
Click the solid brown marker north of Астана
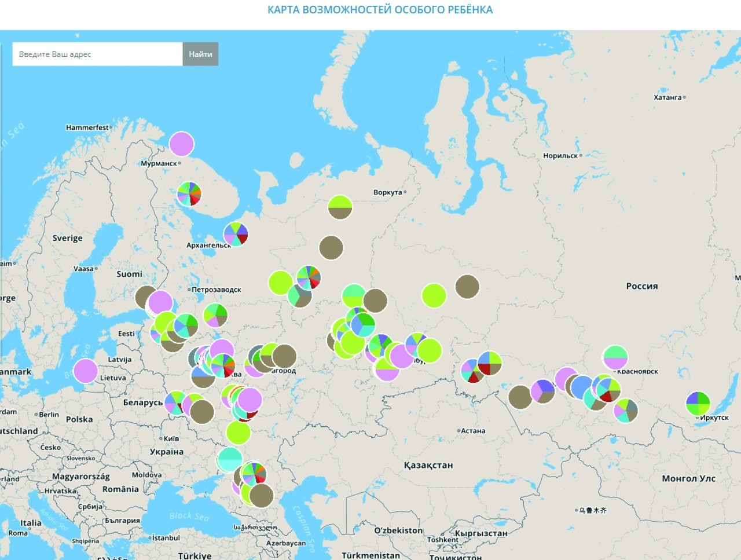tap(520, 397)
